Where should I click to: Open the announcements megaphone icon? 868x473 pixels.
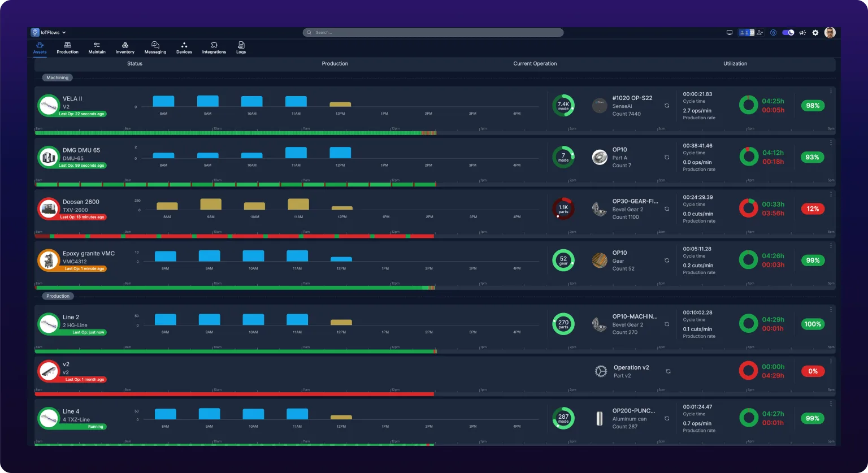pyautogui.click(x=802, y=33)
